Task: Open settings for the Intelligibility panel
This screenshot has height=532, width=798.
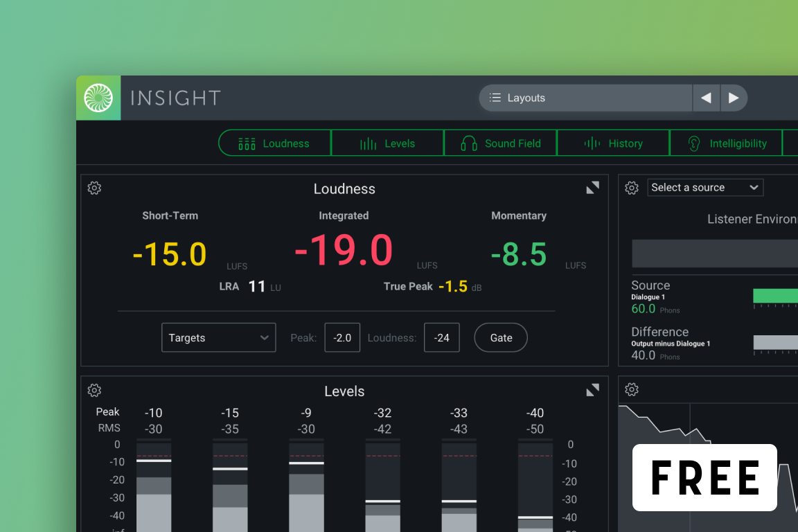Action: point(632,188)
